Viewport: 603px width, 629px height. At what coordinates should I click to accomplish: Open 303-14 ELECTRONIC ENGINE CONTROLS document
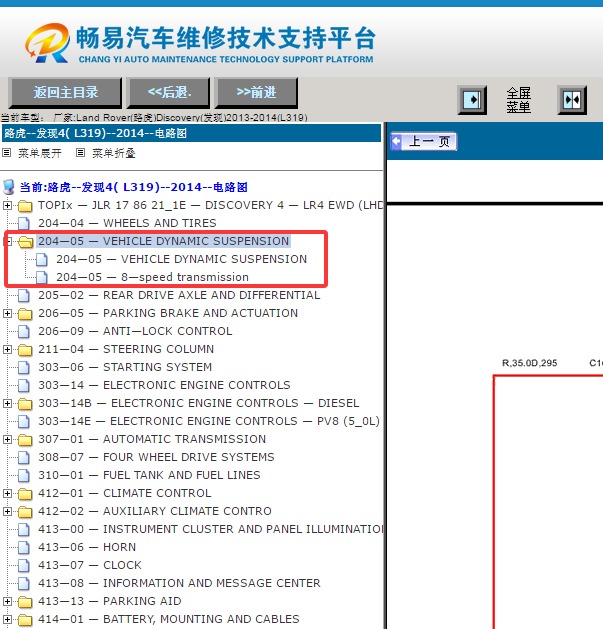point(164,385)
